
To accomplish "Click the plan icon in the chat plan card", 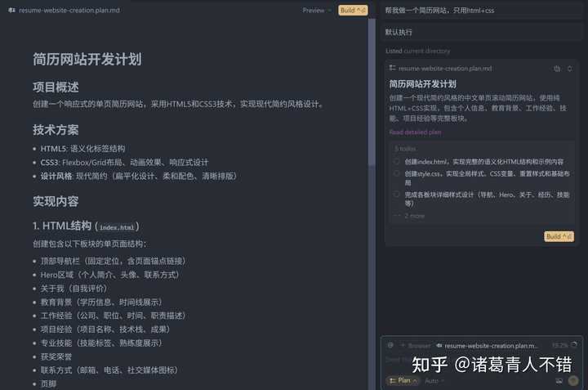I will pyautogui.click(x=392, y=68).
